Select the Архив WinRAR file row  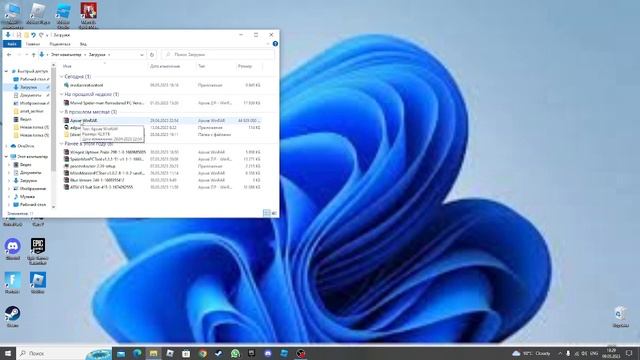tap(162, 120)
